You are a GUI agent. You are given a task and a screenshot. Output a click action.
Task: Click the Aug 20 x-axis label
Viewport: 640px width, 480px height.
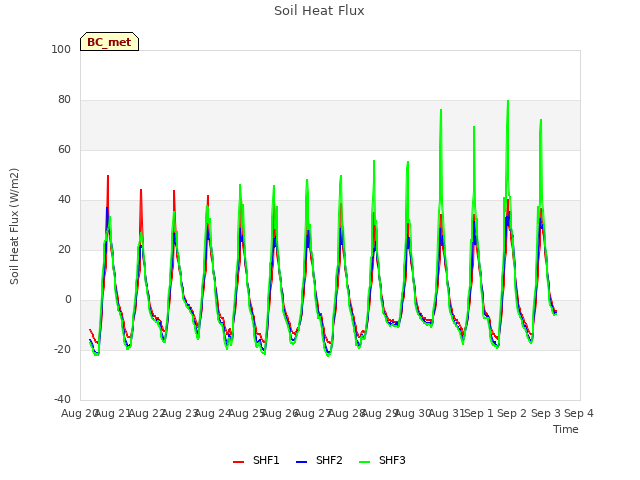(x=80, y=413)
